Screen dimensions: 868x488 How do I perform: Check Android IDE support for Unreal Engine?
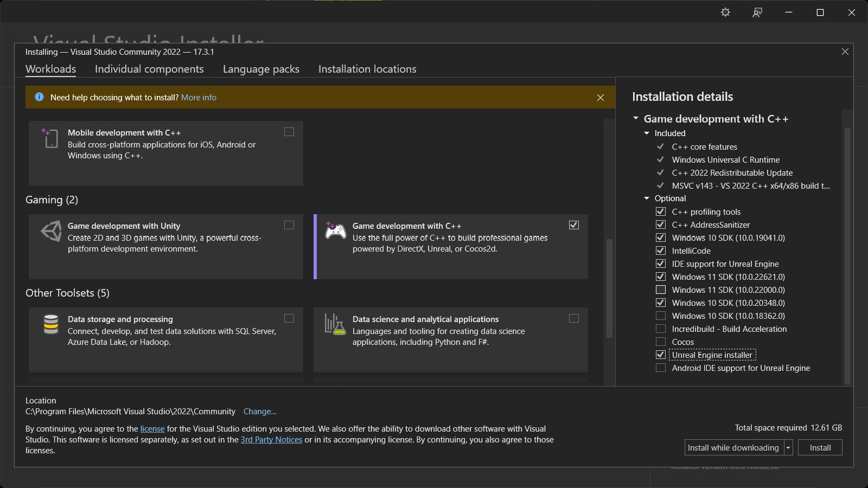[661, 368]
